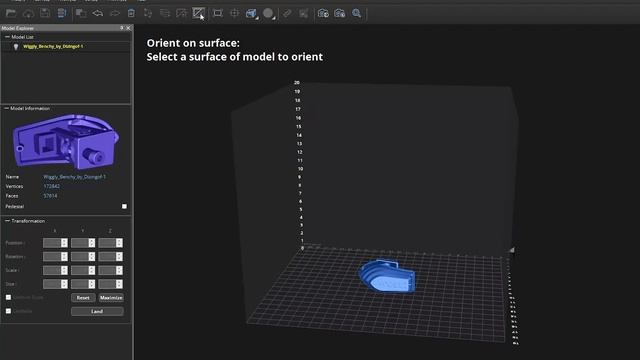Collapse the Model Information section
Screen dimensions: 640x360
[x=7, y=109]
